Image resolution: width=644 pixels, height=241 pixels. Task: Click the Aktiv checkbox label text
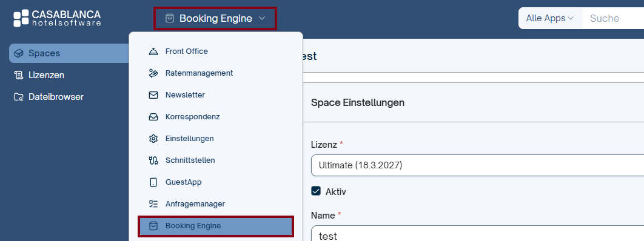click(x=336, y=191)
